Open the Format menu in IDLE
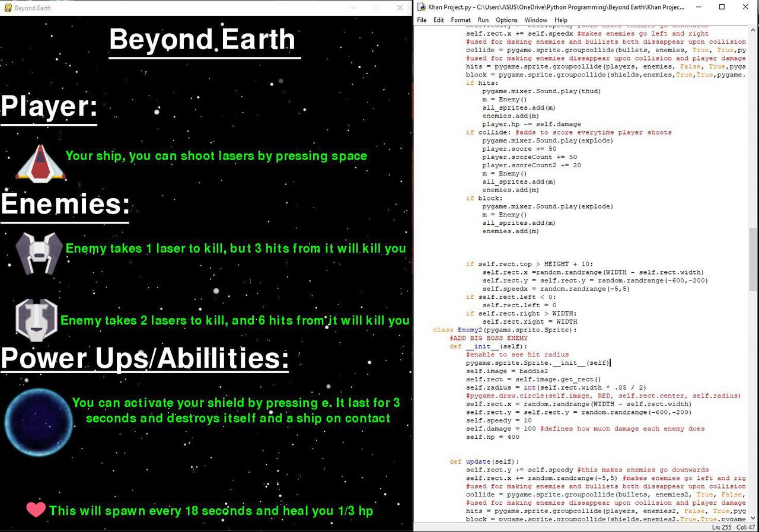 coord(461,20)
